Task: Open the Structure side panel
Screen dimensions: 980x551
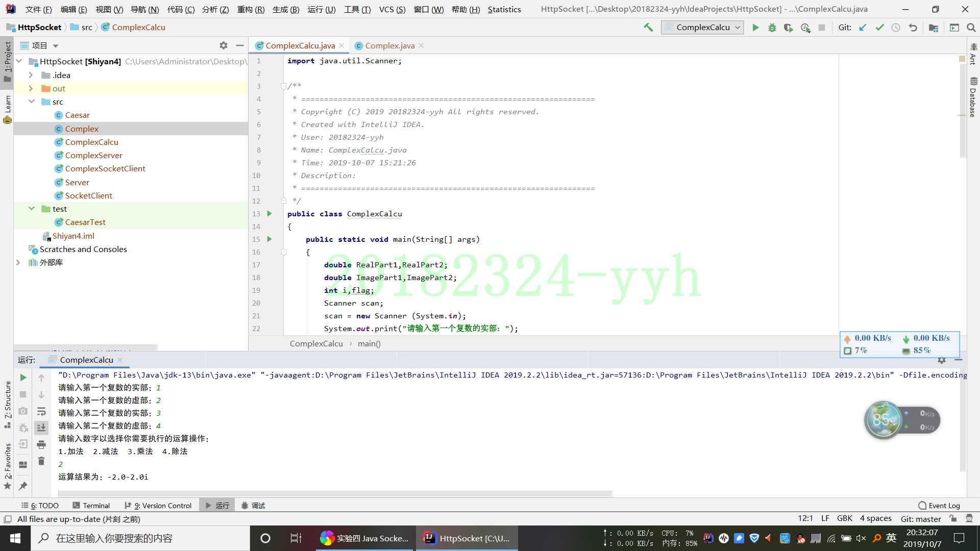Action: [x=7, y=405]
